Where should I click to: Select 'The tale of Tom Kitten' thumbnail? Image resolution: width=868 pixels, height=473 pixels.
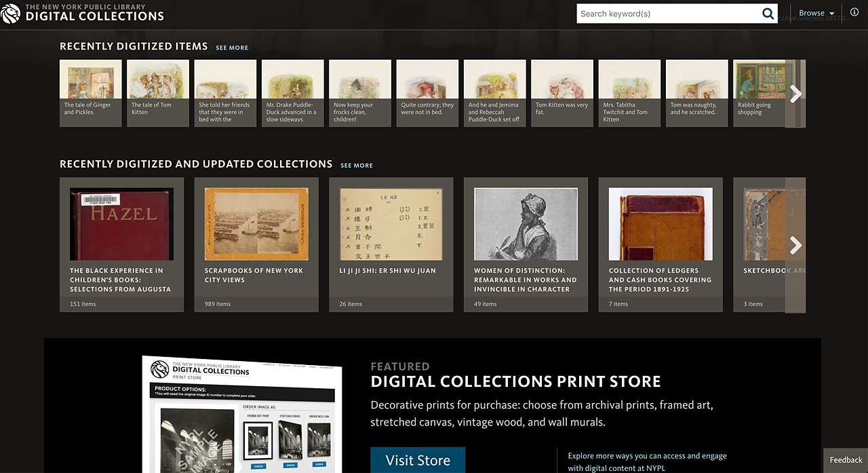[157, 93]
